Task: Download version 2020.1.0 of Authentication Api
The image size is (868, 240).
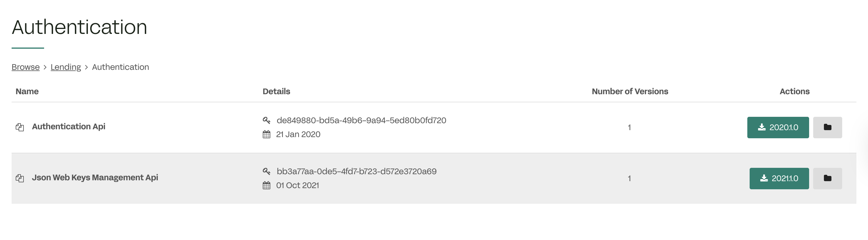Action: [x=778, y=127]
